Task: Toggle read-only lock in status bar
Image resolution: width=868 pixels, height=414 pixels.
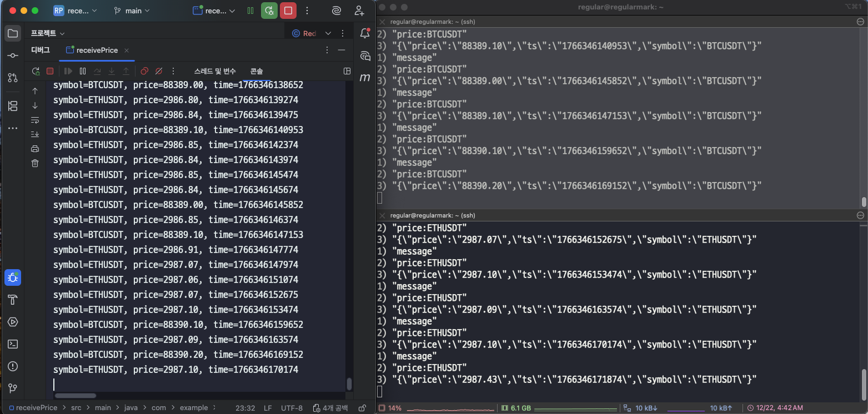Action: click(x=362, y=408)
